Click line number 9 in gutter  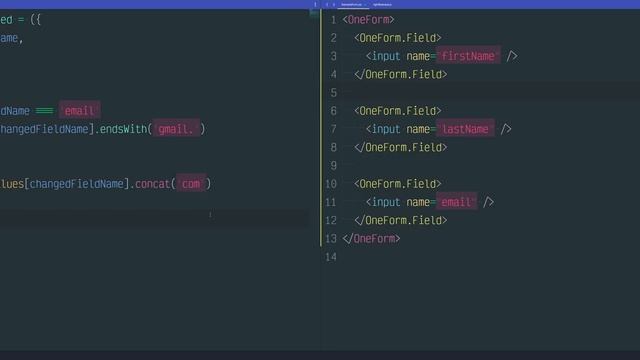pos(333,166)
